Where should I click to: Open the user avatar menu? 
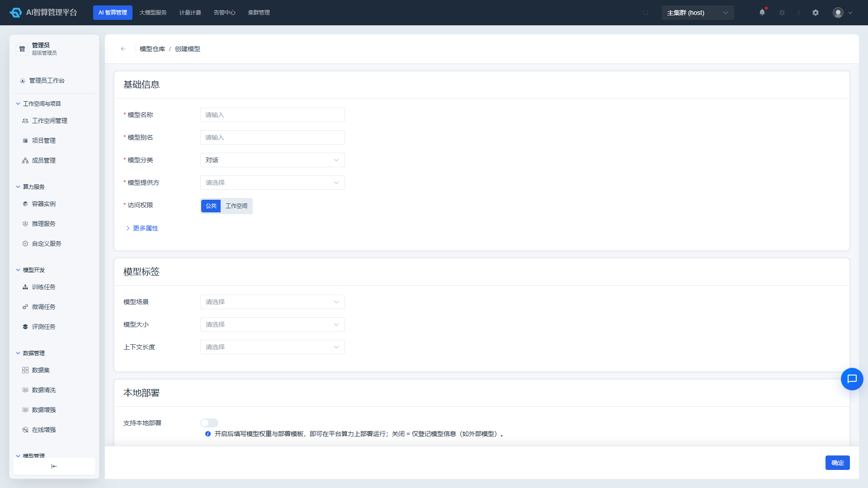(x=843, y=13)
